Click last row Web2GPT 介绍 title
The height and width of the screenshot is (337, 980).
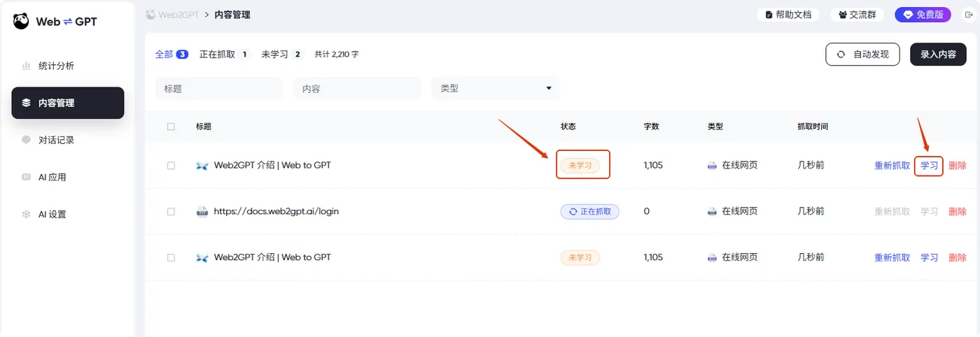272,257
